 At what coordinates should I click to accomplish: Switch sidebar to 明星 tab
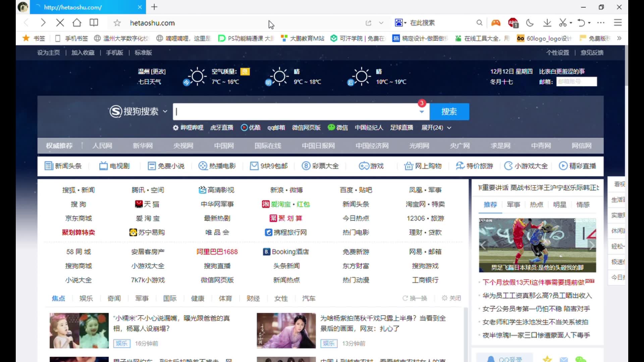pos(559,204)
